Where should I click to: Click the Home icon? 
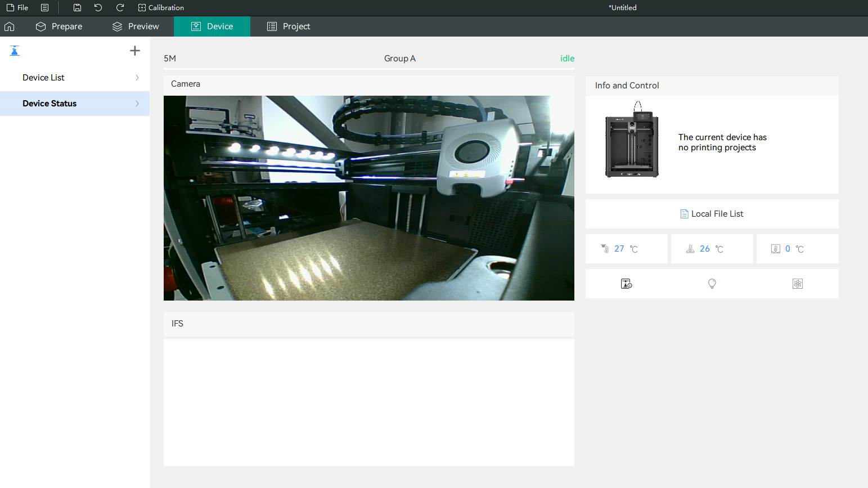coord(10,26)
